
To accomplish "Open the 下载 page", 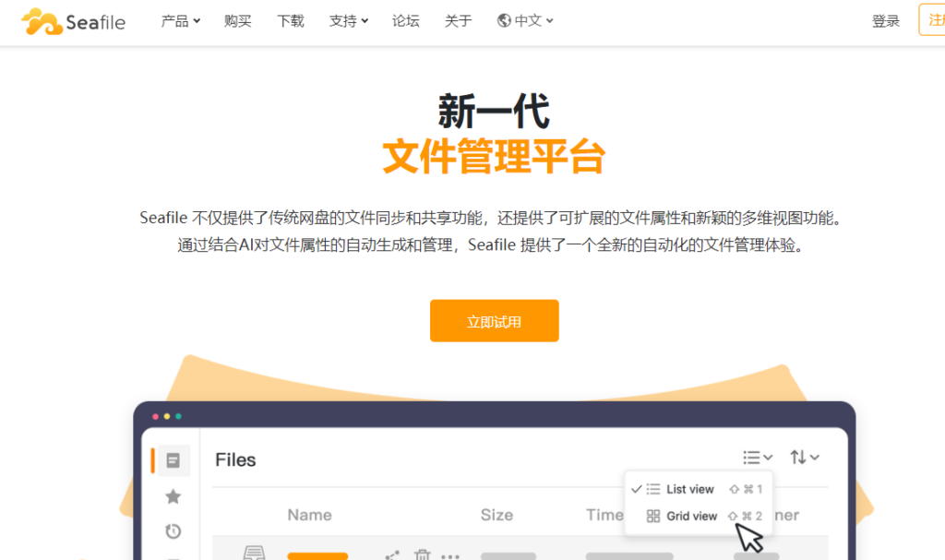I will 291,21.
